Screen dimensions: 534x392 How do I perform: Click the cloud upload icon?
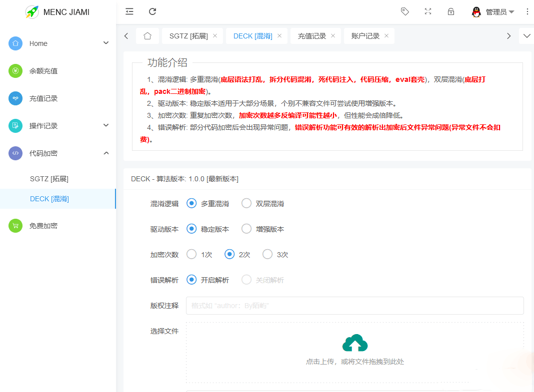355,343
